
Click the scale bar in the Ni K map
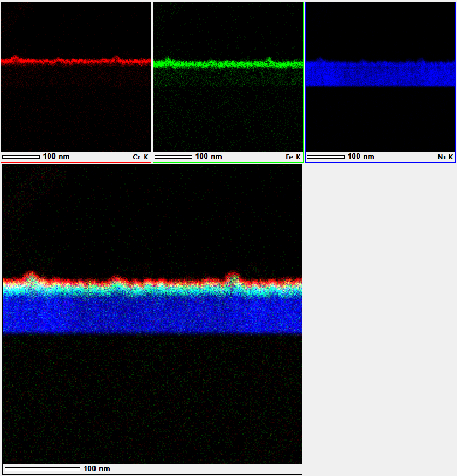tap(325, 157)
